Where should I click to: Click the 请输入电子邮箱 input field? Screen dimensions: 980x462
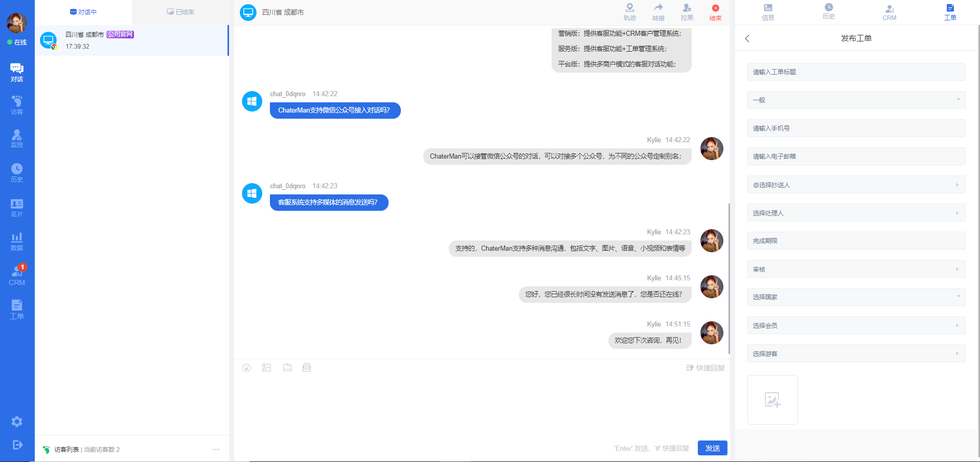856,157
